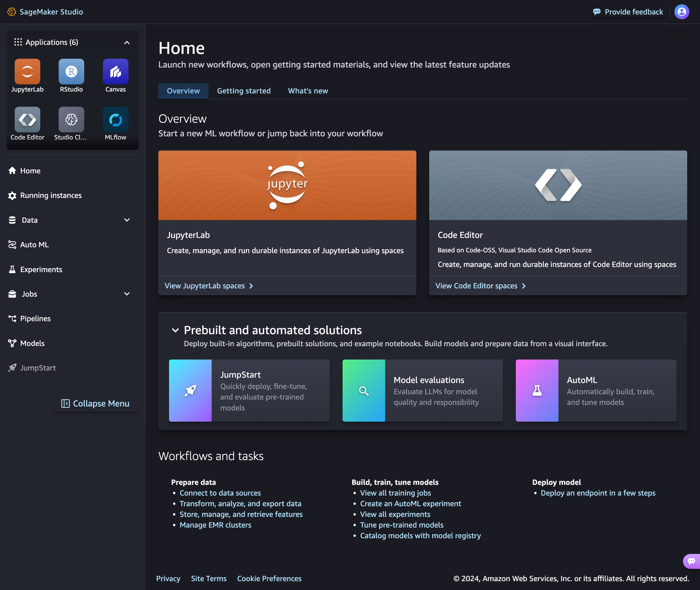Click the AutoML flask card icon

coord(537,390)
